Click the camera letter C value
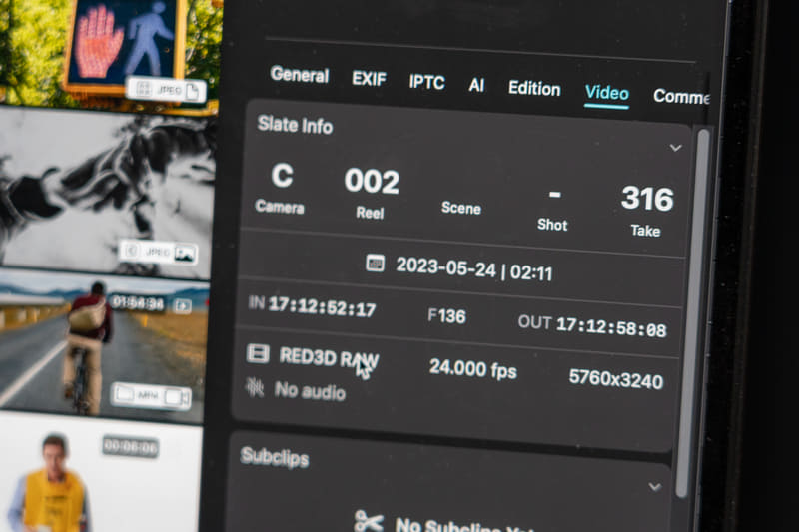Image resolution: width=799 pixels, height=532 pixels. tap(282, 176)
